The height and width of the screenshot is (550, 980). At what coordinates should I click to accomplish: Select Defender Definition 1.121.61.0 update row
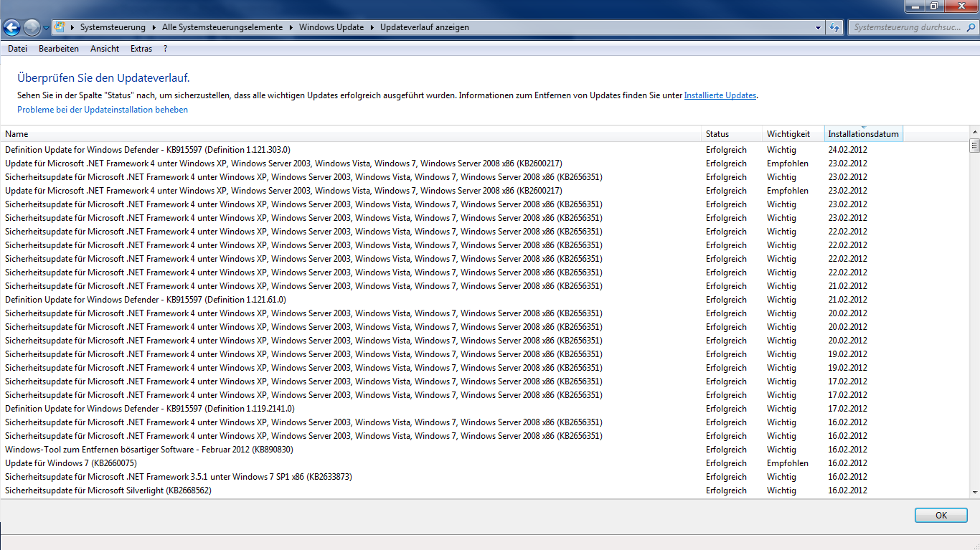pyautogui.click(x=484, y=300)
